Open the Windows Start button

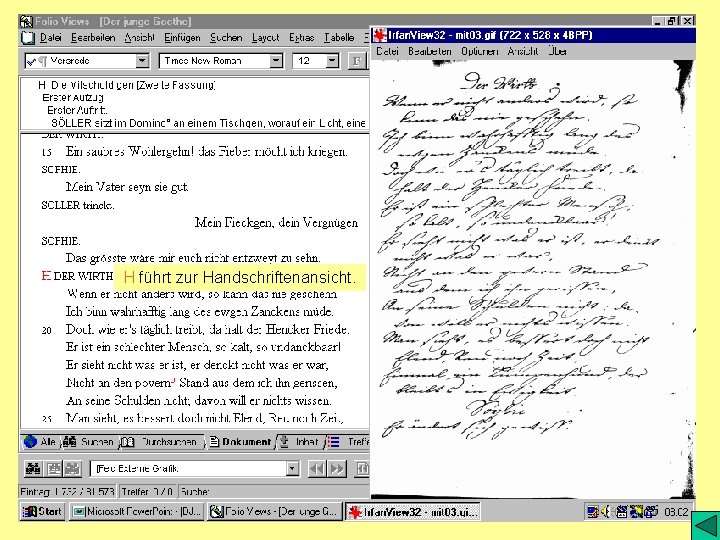click(x=43, y=512)
